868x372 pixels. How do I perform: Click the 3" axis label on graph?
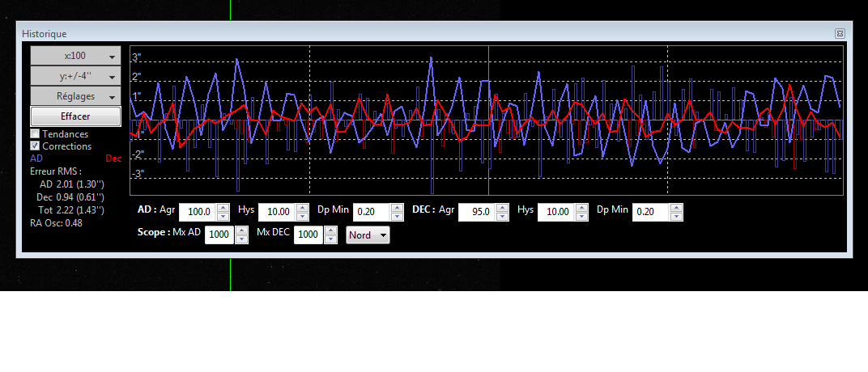136,57
